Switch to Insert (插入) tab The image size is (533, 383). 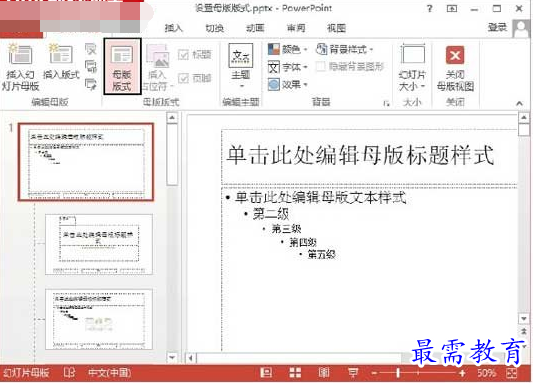pyautogui.click(x=174, y=28)
